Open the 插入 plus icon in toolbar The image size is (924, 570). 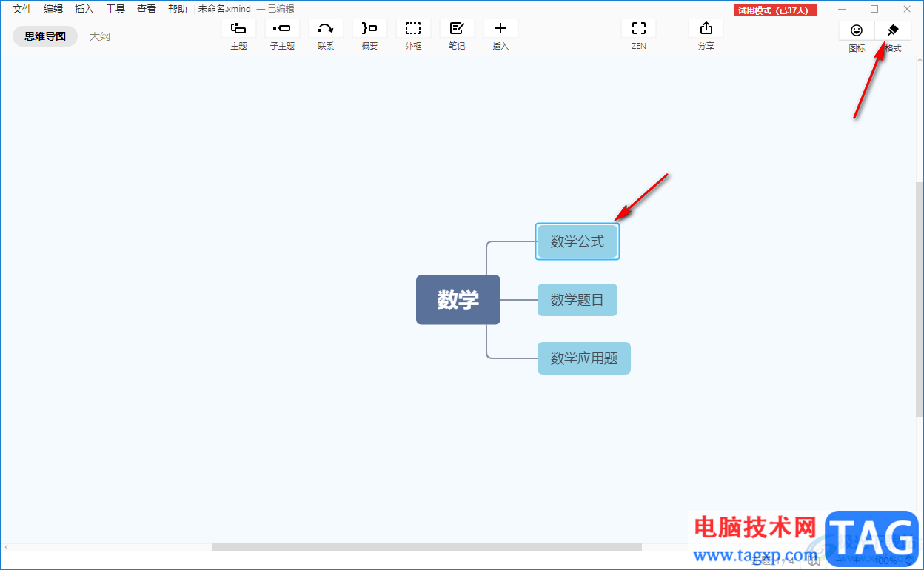click(500, 28)
